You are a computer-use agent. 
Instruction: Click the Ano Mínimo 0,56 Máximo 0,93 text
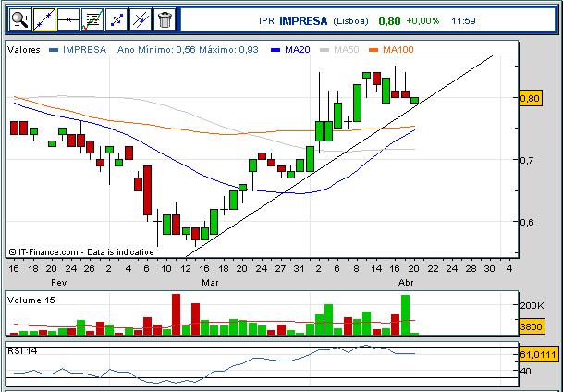coord(188,50)
